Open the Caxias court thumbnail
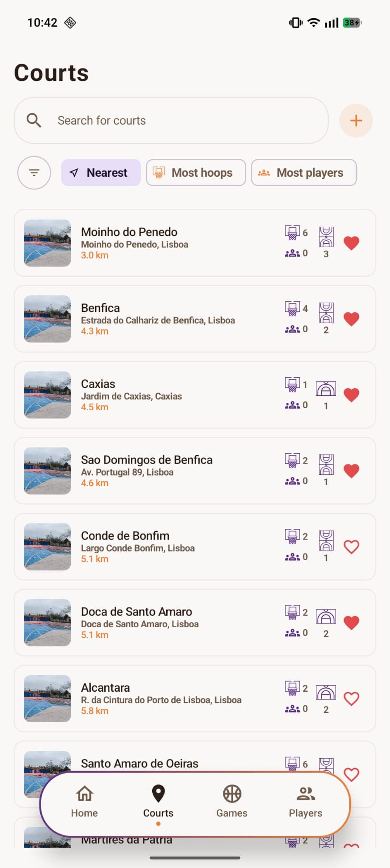The width and height of the screenshot is (390, 868). point(47,395)
